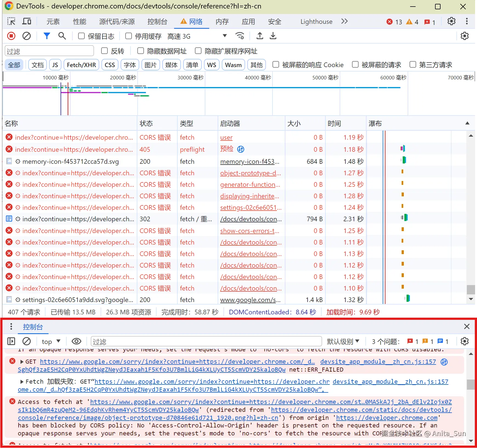Filter requests by CSS type
The image size is (477, 448).
pyautogui.click(x=110, y=65)
